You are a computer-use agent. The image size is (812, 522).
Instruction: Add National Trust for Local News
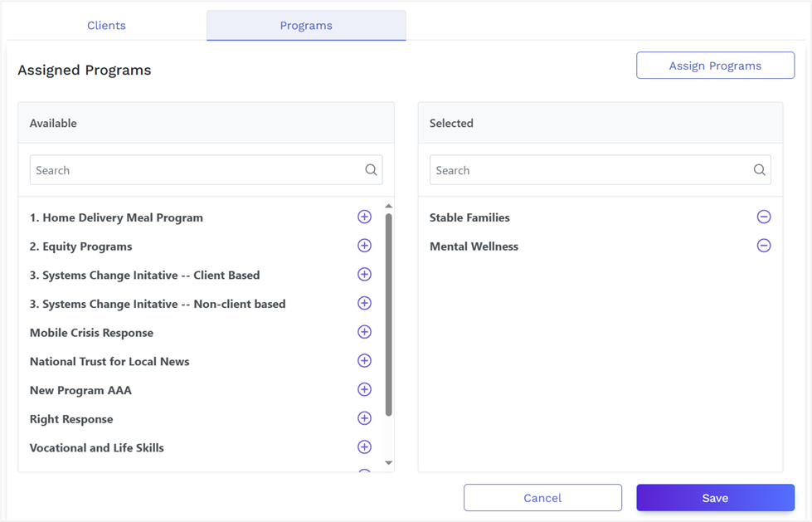pyautogui.click(x=364, y=361)
